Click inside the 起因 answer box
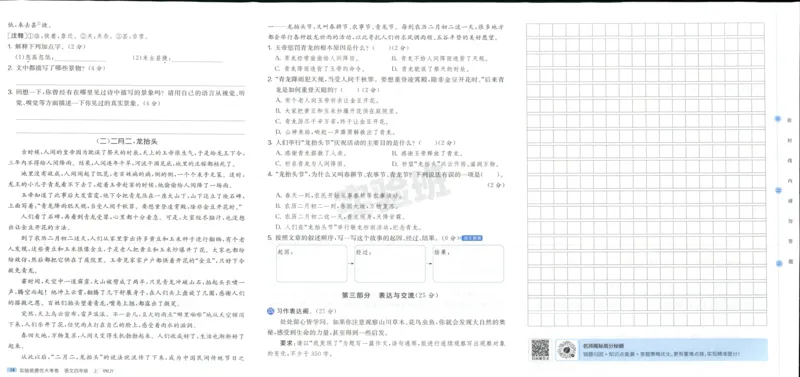Image resolution: width=800 pixels, height=377 pixels. point(311,264)
